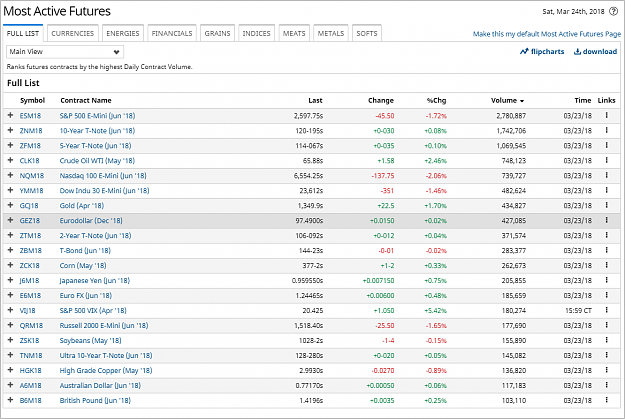Open the Ultra 10-Year T-Note contract link
Image resolution: width=625 pixels, height=419 pixels.
(x=106, y=356)
